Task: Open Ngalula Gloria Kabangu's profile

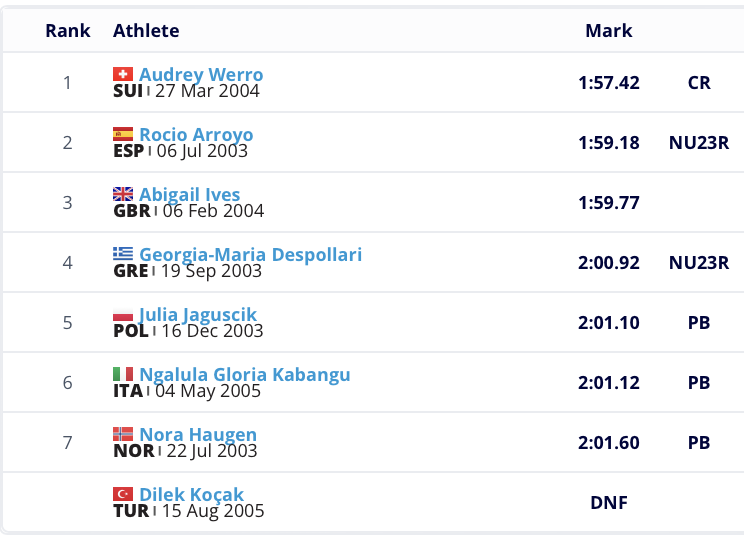Action: [245, 375]
